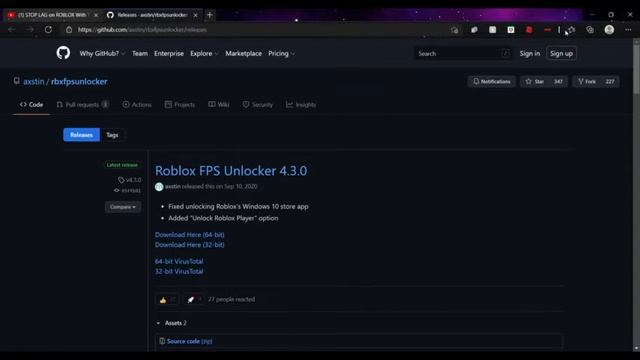Close the YouTube STOP LAG tab
The image size is (640, 360).
96,15
